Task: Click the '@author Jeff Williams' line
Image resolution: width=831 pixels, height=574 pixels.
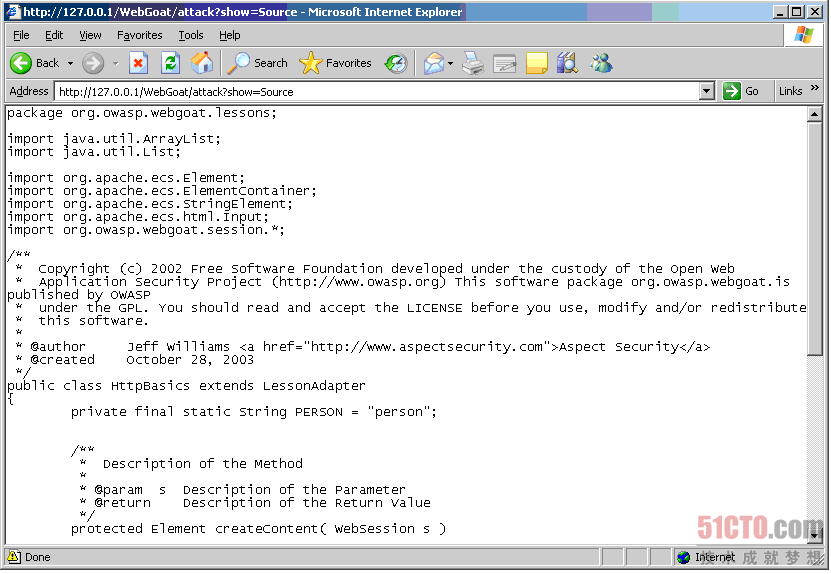Action: coord(363,347)
